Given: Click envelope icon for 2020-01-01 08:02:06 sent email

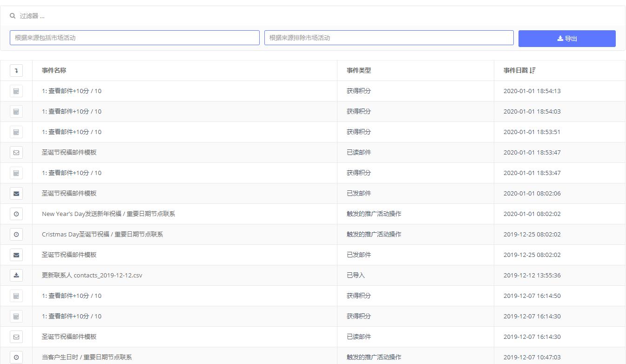Looking at the screenshot, I should pyautogui.click(x=16, y=194).
